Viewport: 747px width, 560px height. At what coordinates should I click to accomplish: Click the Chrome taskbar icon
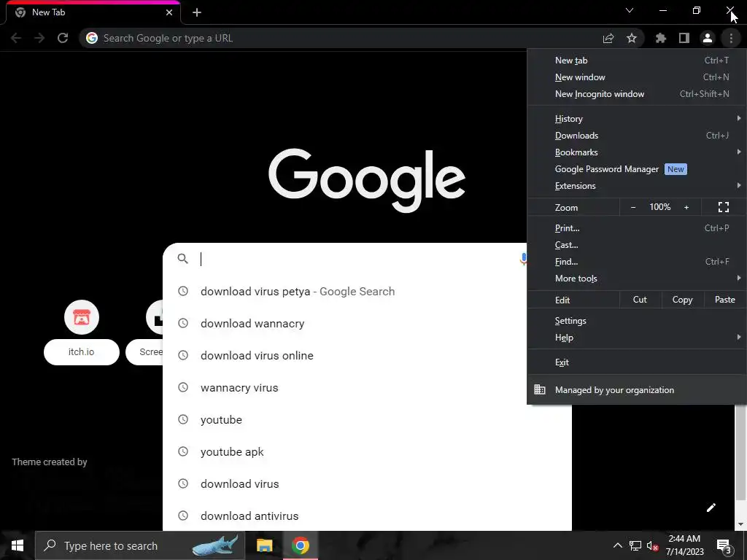(300, 545)
